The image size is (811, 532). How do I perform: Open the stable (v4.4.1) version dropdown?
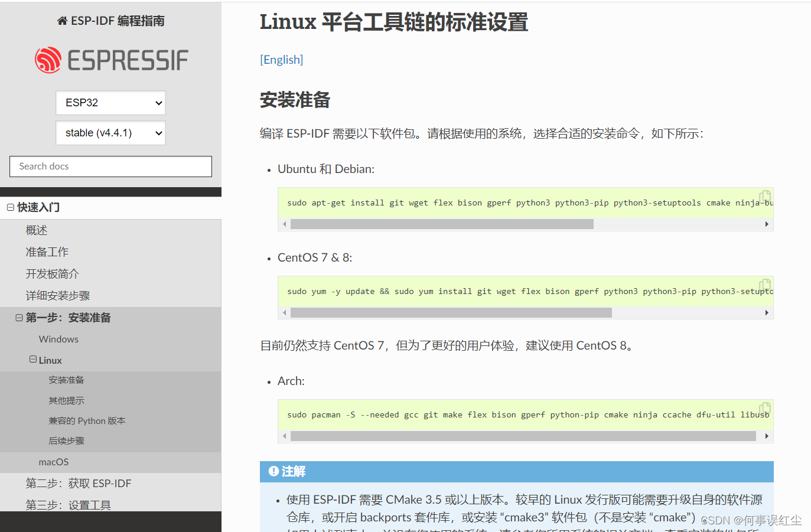point(110,133)
